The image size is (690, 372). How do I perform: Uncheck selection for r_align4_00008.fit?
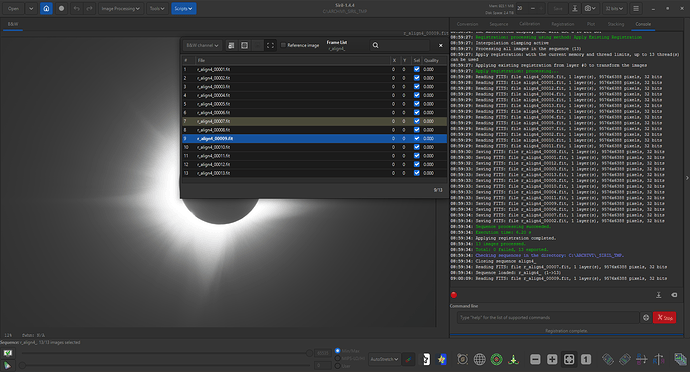coord(417,130)
